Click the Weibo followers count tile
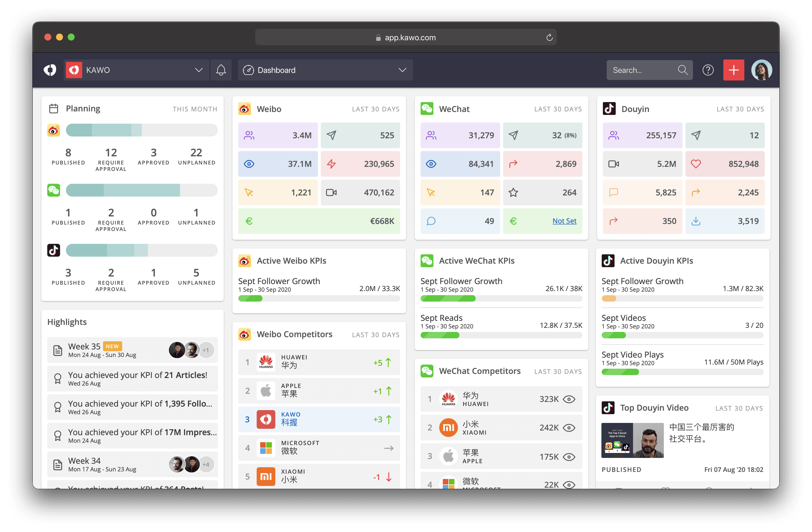Viewport: 812px width, 532px height. 278,135
